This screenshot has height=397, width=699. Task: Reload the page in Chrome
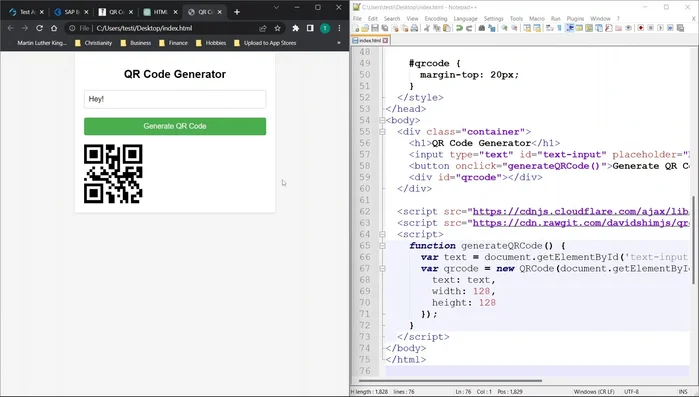click(39, 28)
